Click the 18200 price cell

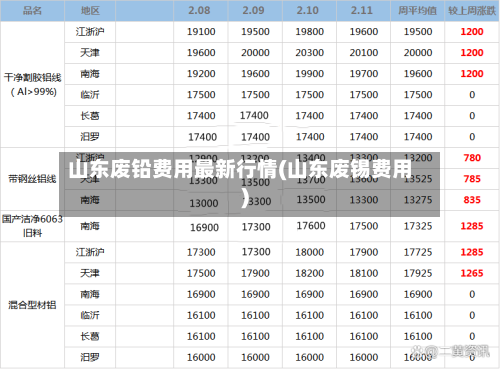(310, 273)
